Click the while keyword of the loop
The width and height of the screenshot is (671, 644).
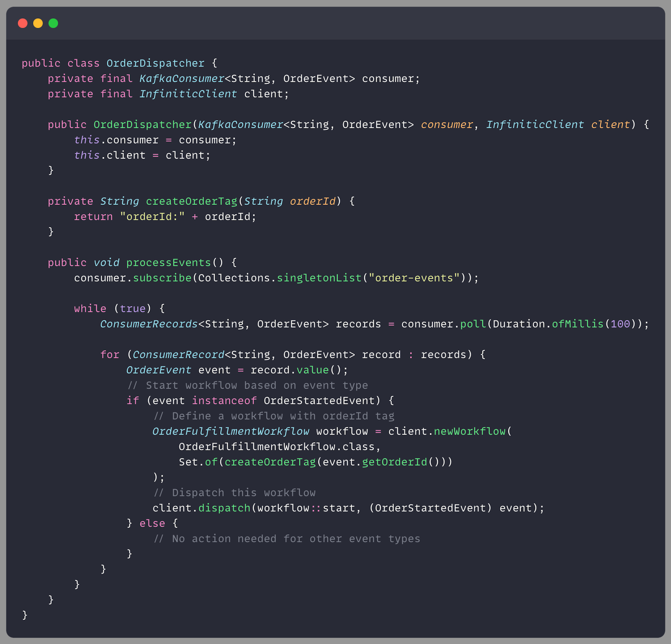(90, 309)
